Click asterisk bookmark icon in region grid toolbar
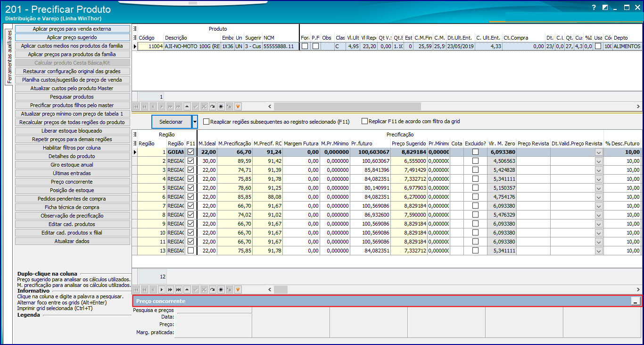Screen dimensions: 644x345 coord(221,289)
